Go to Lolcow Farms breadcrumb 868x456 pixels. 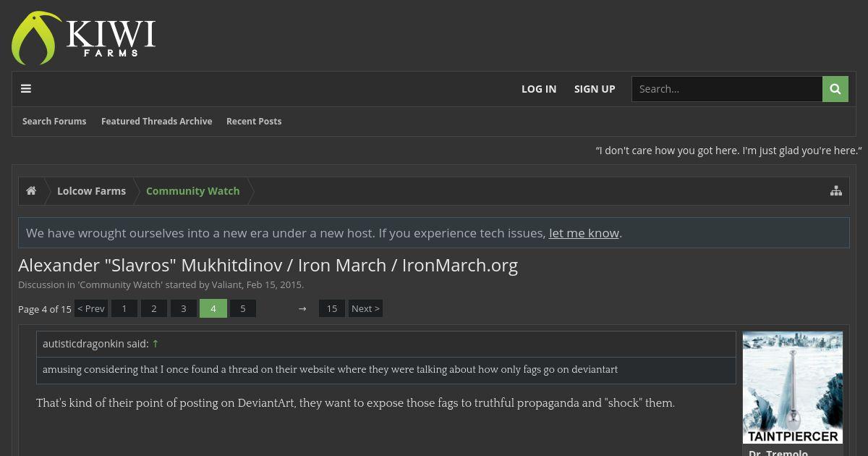tap(91, 191)
